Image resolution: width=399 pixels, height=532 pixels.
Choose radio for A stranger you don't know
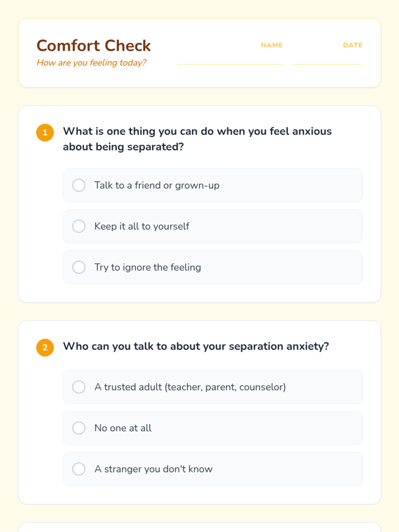pyautogui.click(x=79, y=469)
